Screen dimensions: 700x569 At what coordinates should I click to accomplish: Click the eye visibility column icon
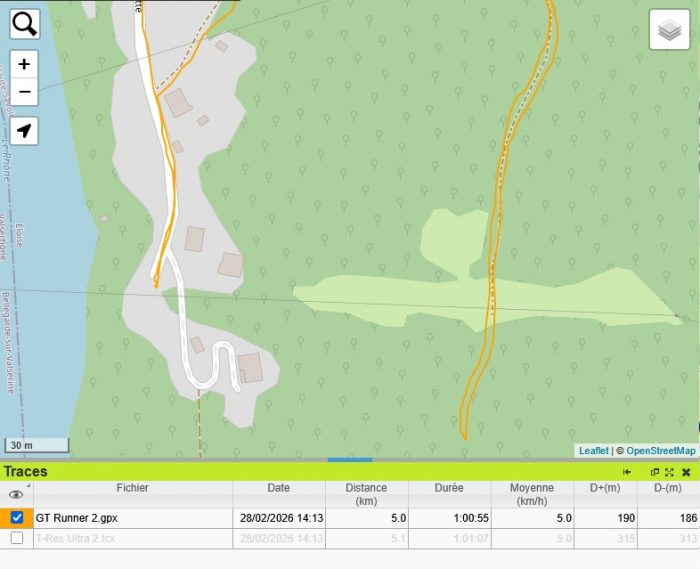pos(16,494)
